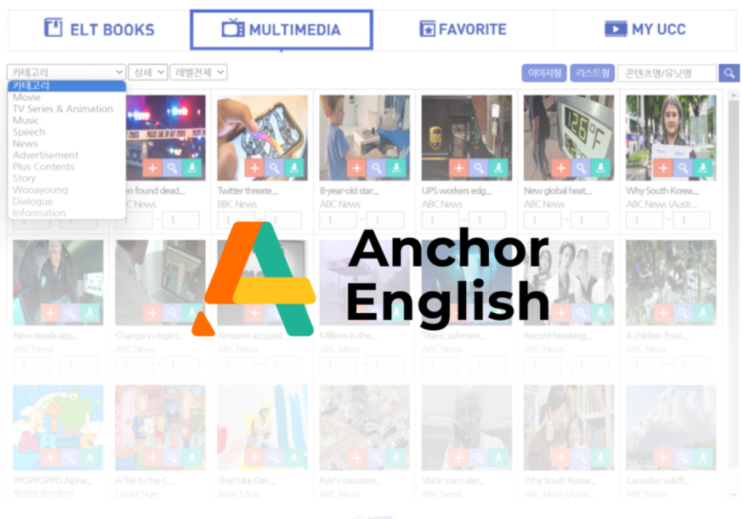743x519 pixels.
Task: Open the FAVORITE tab
Action: point(463,29)
